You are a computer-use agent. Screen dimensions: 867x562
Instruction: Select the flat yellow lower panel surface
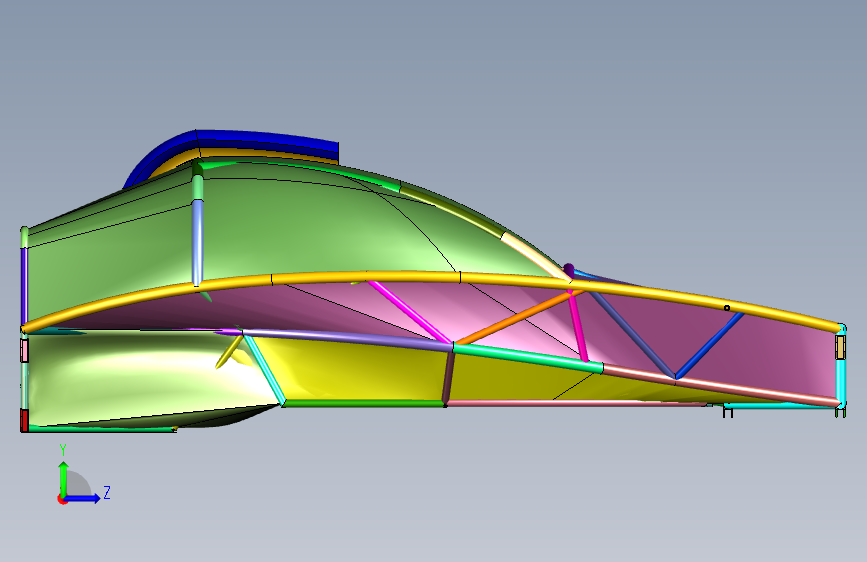coord(354,373)
